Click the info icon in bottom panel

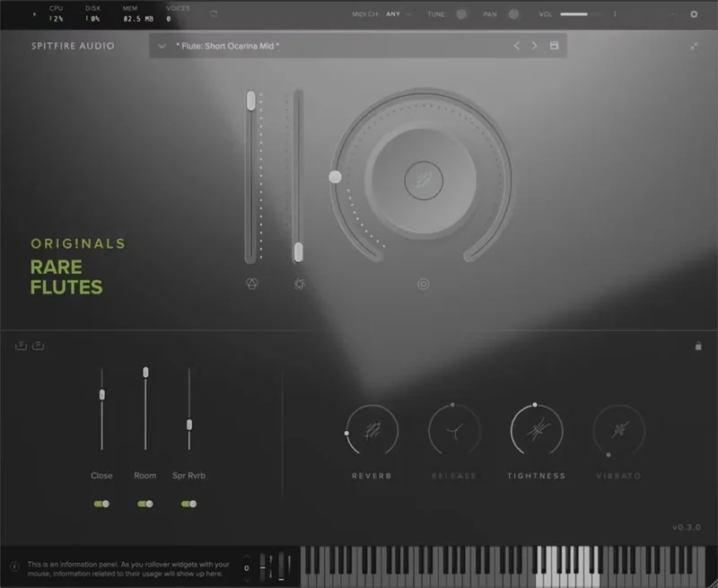coord(14,566)
